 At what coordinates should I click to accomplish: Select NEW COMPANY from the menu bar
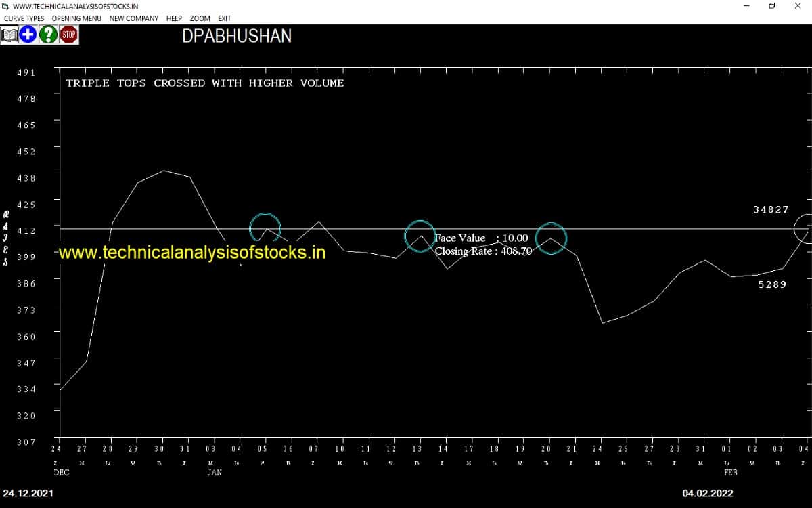[x=133, y=18]
